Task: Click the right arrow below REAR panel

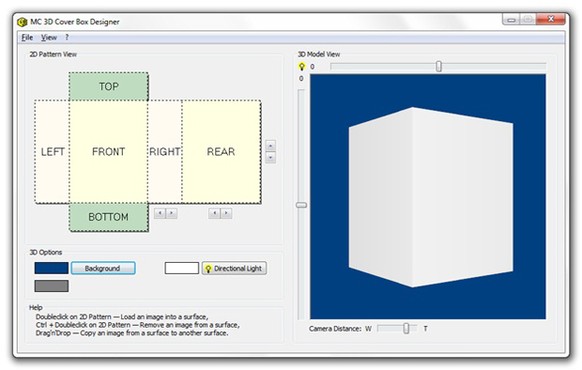Action: pos(226,213)
